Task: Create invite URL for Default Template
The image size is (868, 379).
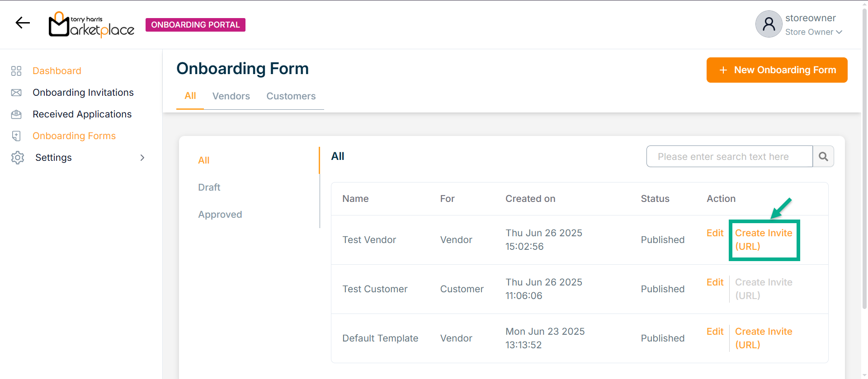Action: 763,338
